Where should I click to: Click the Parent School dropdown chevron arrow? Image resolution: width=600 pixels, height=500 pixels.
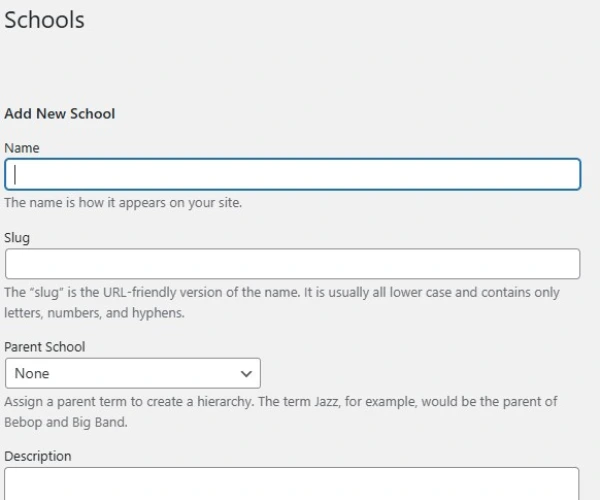(x=246, y=373)
